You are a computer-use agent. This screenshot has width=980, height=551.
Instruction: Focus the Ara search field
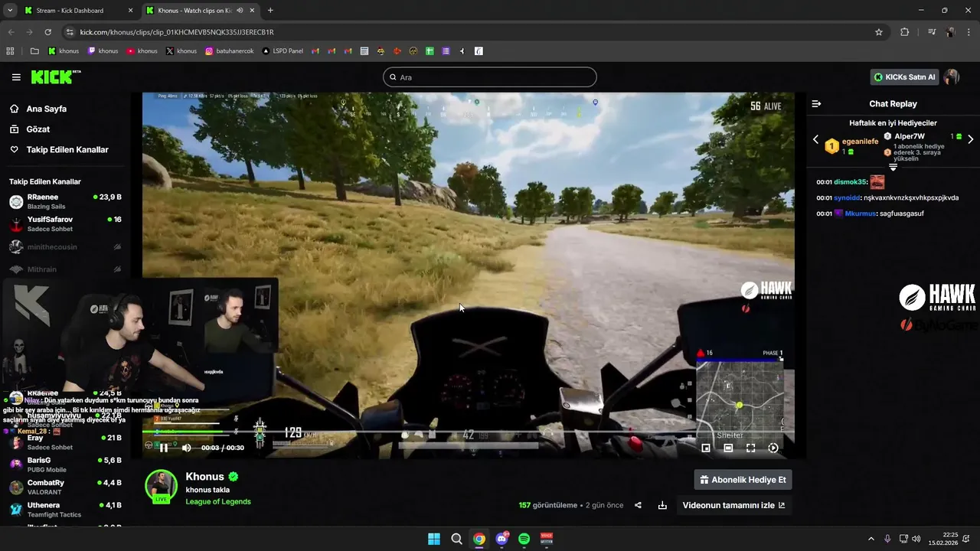point(490,77)
